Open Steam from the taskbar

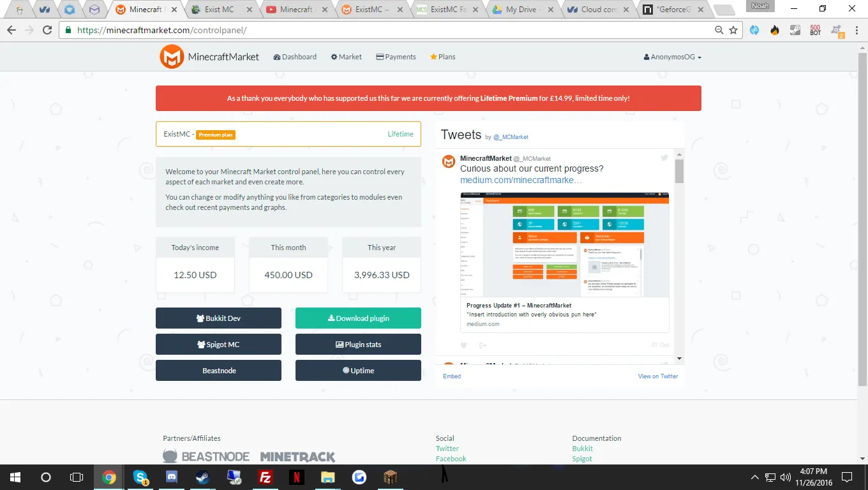pos(202,477)
